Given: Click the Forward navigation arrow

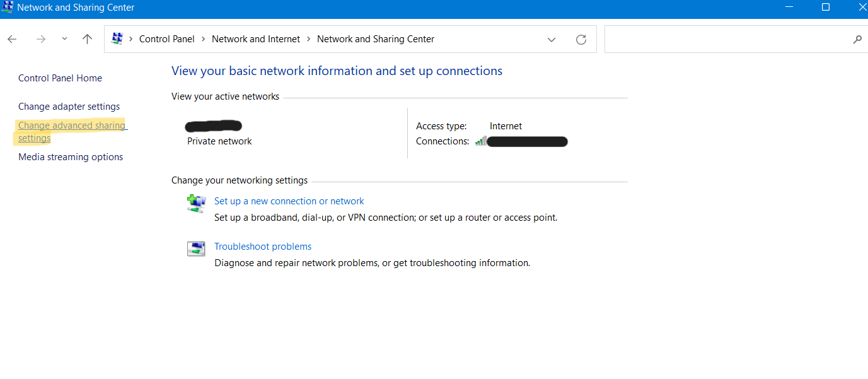Looking at the screenshot, I should pyautogui.click(x=41, y=39).
